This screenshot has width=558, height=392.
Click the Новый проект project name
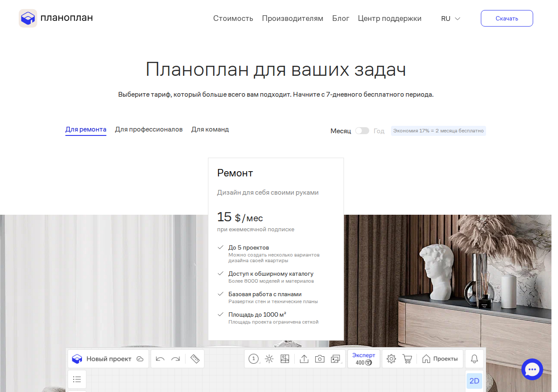[x=109, y=359]
